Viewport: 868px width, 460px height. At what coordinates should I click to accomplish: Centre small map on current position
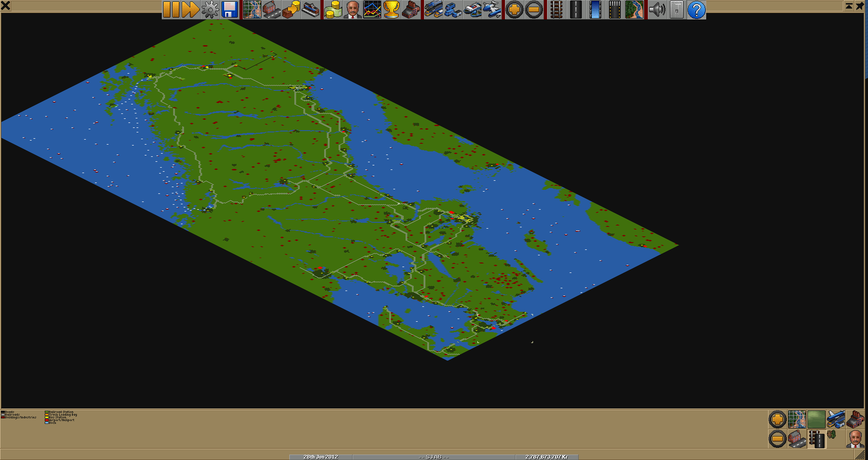[797, 419]
